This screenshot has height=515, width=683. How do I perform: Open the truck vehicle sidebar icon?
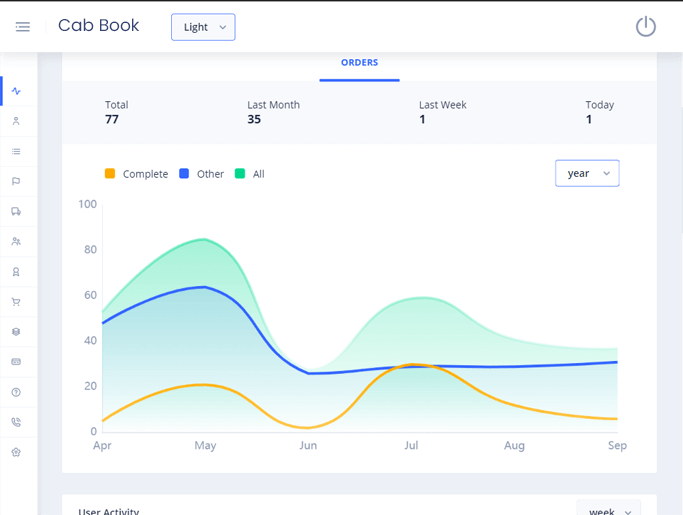(x=16, y=211)
